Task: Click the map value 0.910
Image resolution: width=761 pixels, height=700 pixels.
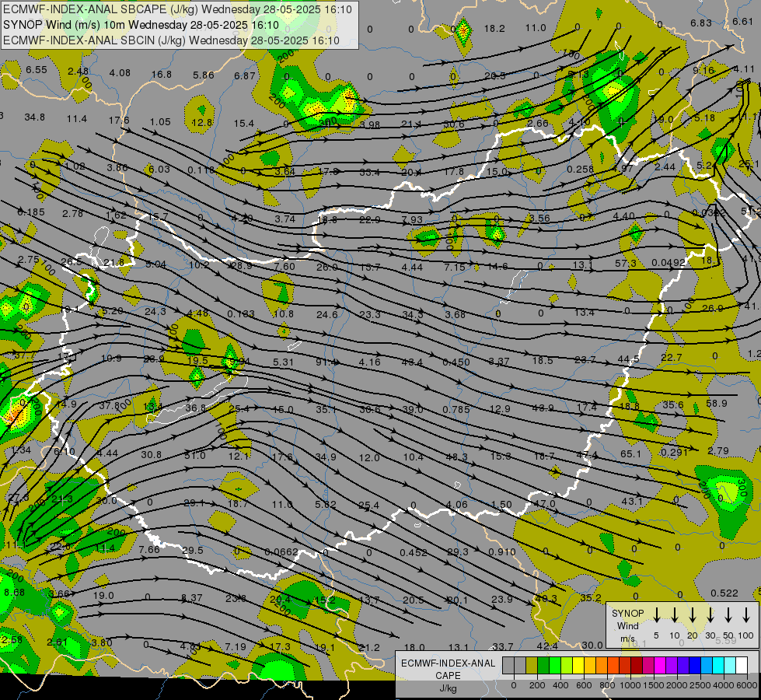Action: click(501, 552)
